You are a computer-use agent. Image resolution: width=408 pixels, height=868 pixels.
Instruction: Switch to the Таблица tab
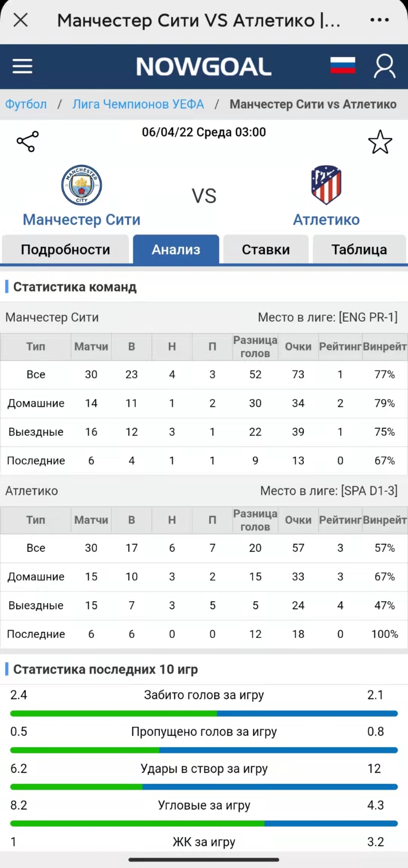(x=359, y=249)
